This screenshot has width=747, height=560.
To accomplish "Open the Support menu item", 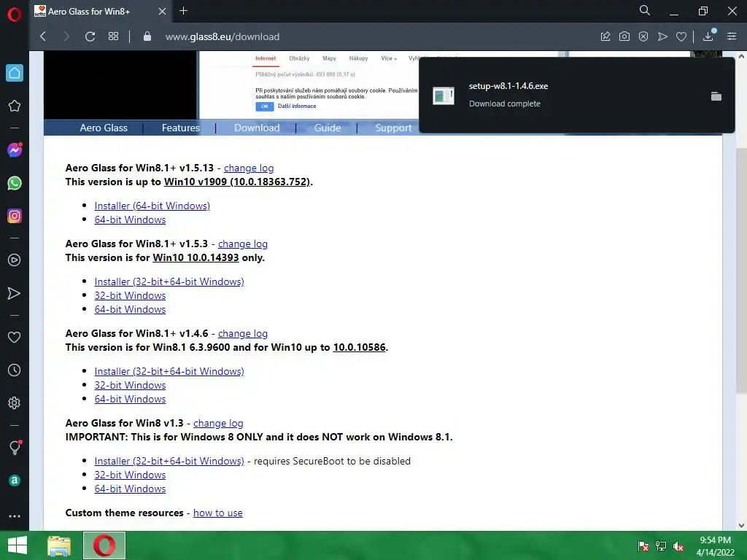I will (x=393, y=128).
